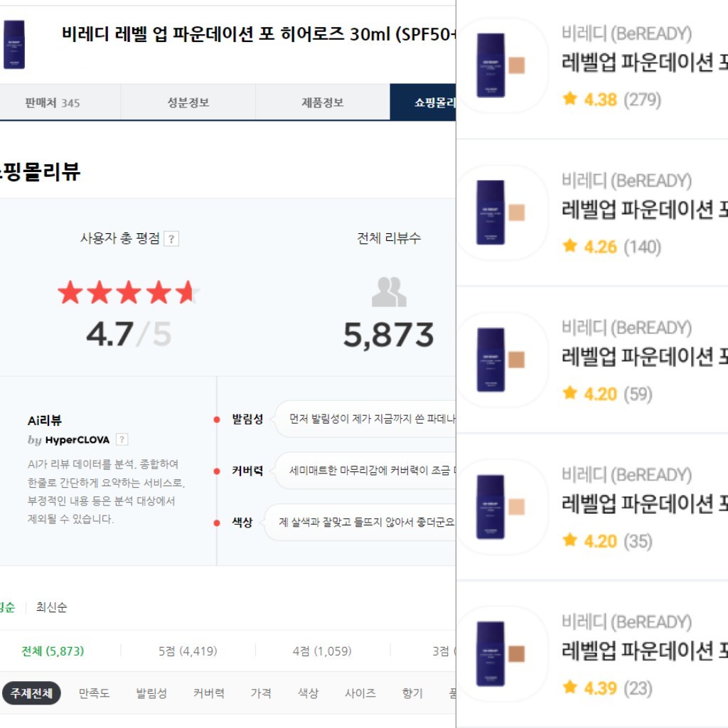This screenshot has height=728, width=728.
Task: Click the yellow star beside 4.26 rating
Action: [569, 246]
